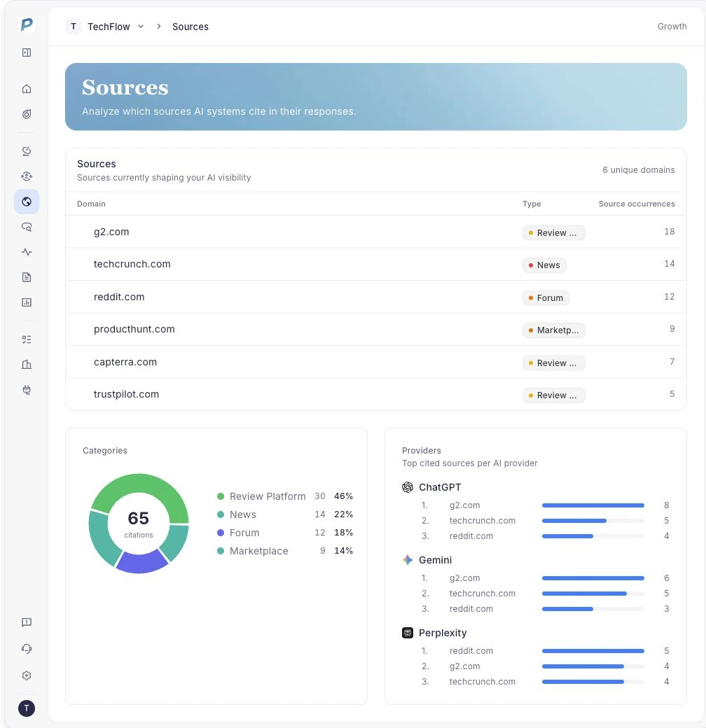
Task: Click the Perplexity provider logo
Action: click(x=408, y=633)
